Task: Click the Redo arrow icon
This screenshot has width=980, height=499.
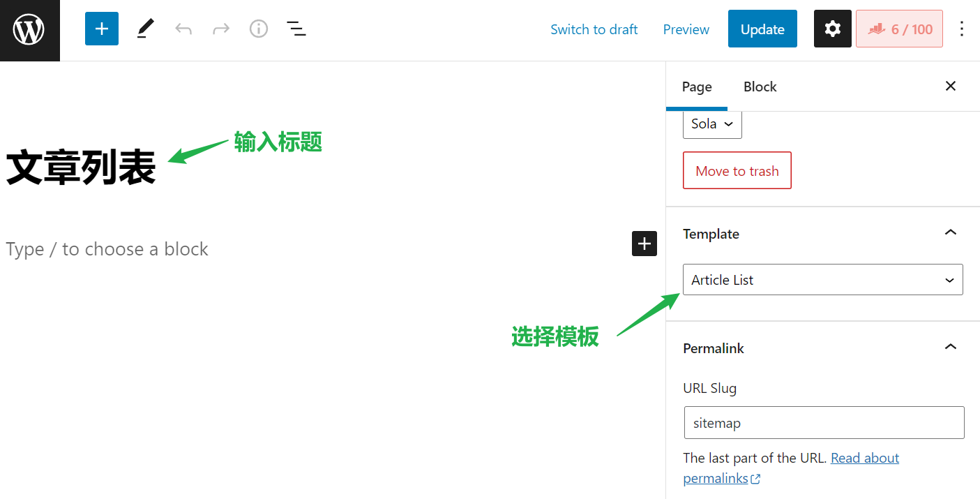Action: coord(221,29)
